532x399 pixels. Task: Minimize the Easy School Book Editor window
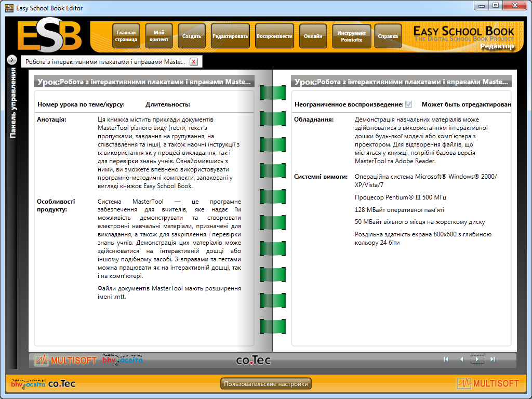click(x=481, y=6)
